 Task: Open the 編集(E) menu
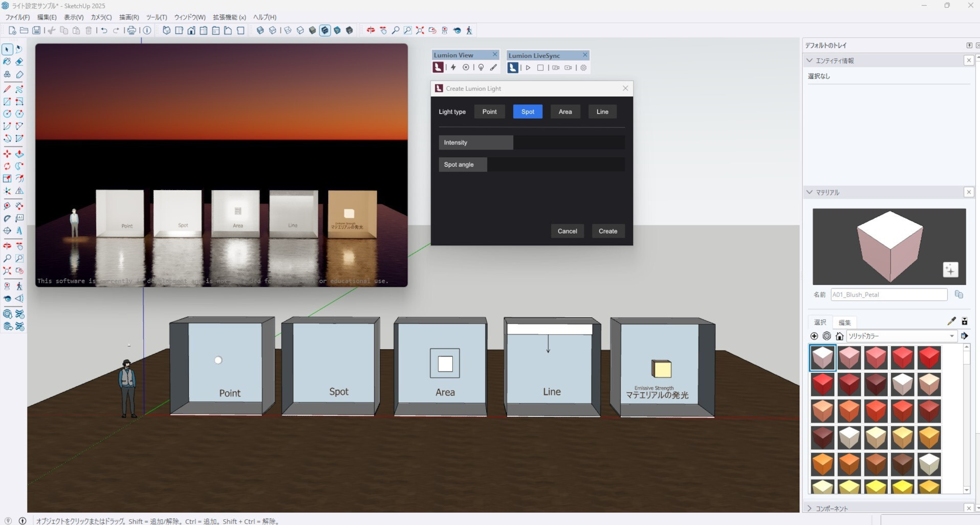coord(47,17)
